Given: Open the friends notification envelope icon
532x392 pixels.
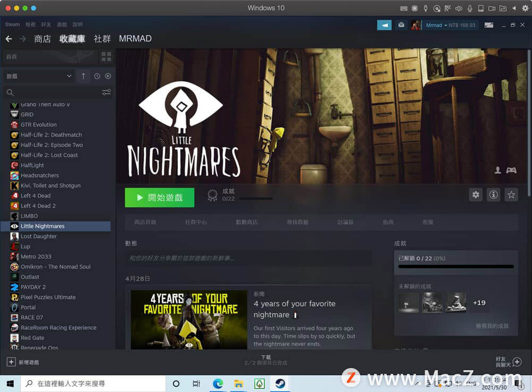Looking at the screenshot, I should tap(401, 25).
